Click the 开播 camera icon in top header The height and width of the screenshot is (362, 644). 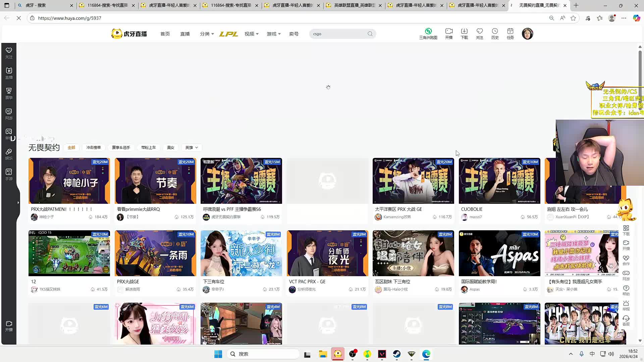(449, 31)
